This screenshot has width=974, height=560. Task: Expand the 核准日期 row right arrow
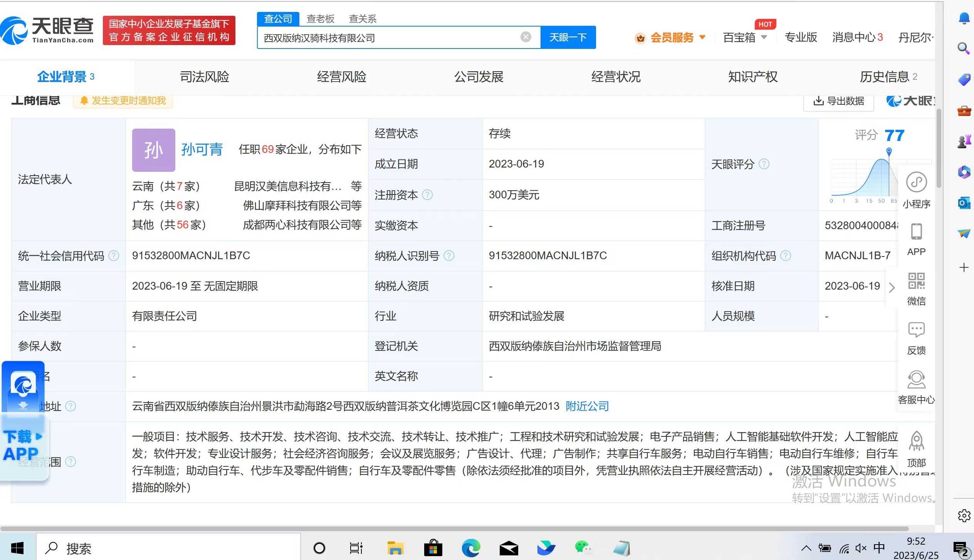click(x=892, y=287)
